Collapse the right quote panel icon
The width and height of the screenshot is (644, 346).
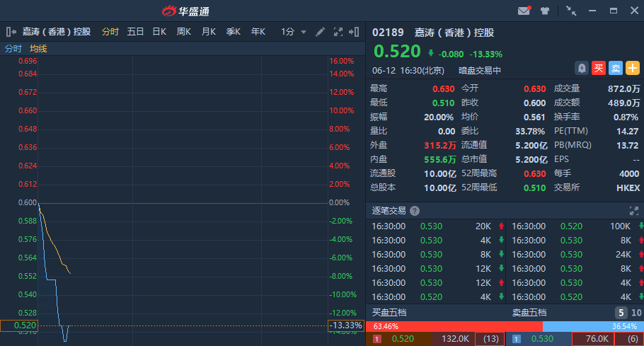point(354,32)
